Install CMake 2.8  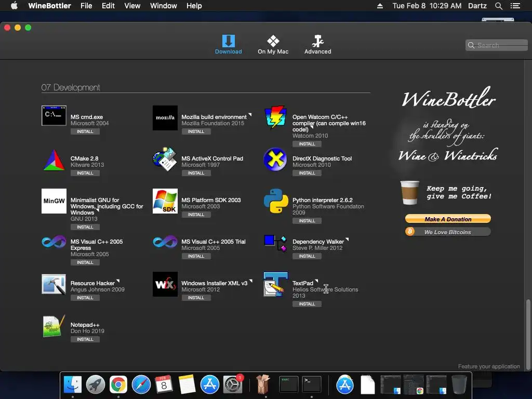click(85, 173)
